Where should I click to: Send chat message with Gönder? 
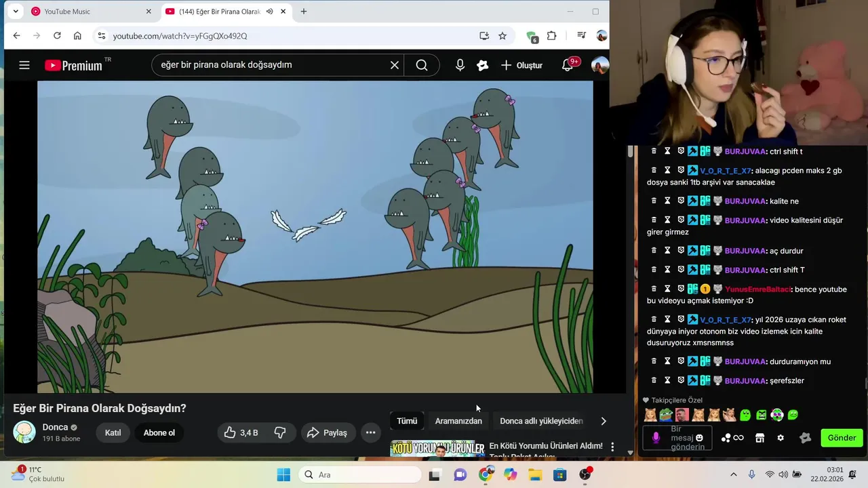(x=842, y=438)
